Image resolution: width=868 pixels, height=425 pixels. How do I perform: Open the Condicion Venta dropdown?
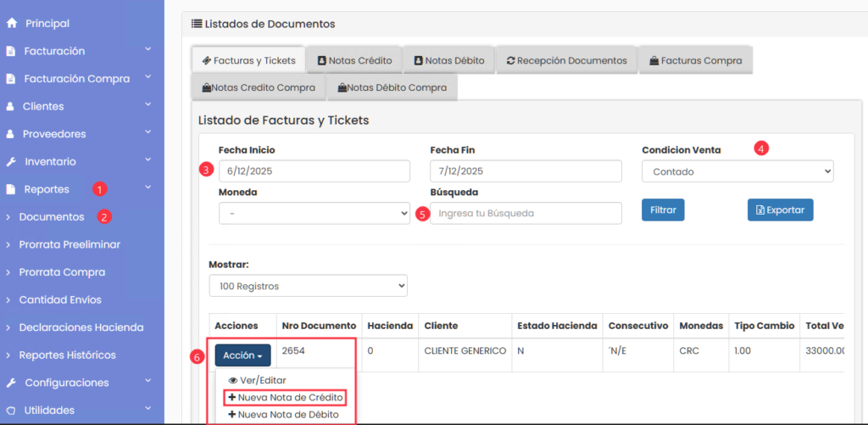tap(737, 171)
